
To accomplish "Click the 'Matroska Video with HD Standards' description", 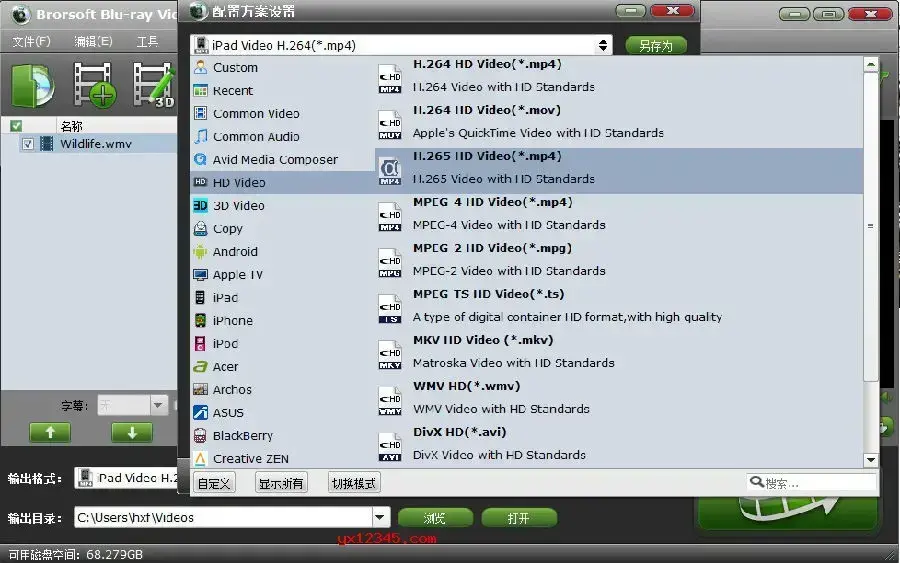I will [x=514, y=363].
